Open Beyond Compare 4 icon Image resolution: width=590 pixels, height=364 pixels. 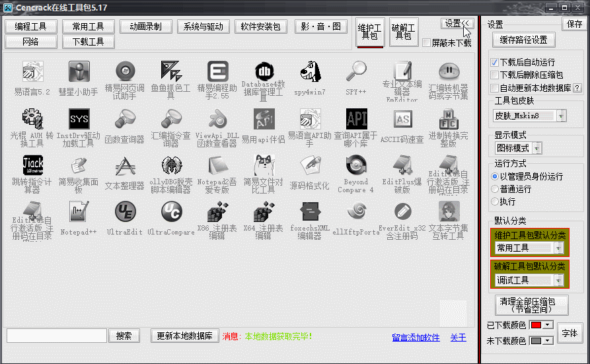click(x=356, y=165)
